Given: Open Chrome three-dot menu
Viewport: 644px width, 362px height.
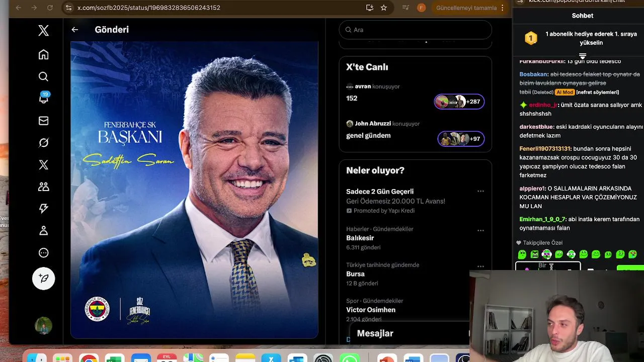Looking at the screenshot, I should pos(502,8).
